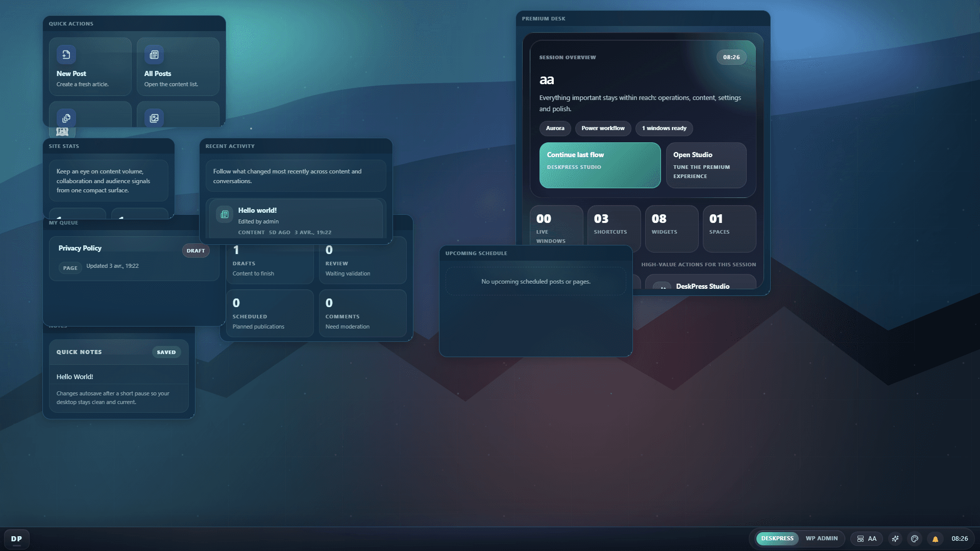Toggle the Aurora chip in Session Overview
Screen dimensions: 980x551
pyautogui.click(x=555, y=129)
